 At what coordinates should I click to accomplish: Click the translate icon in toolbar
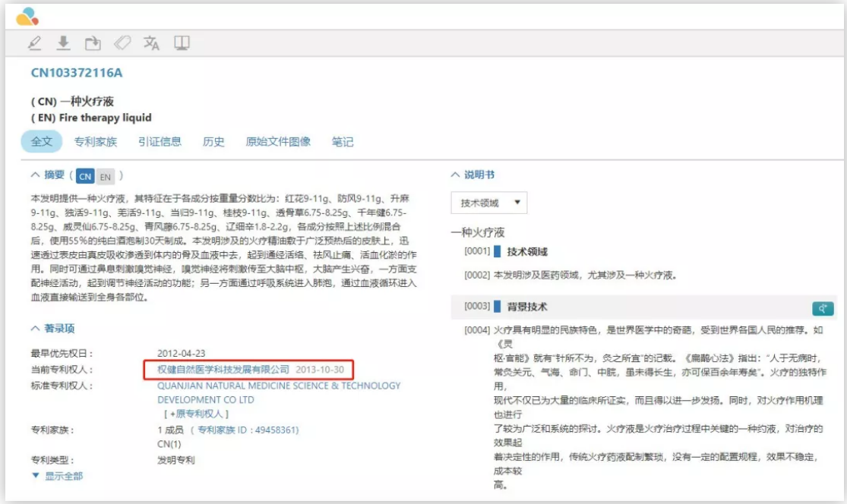(152, 43)
